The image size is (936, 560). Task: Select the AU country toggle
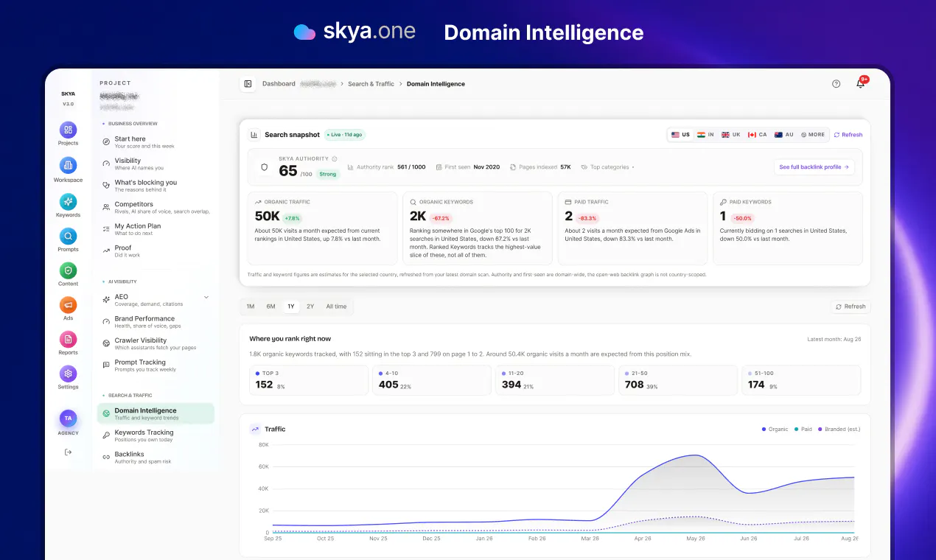[783, 135]
